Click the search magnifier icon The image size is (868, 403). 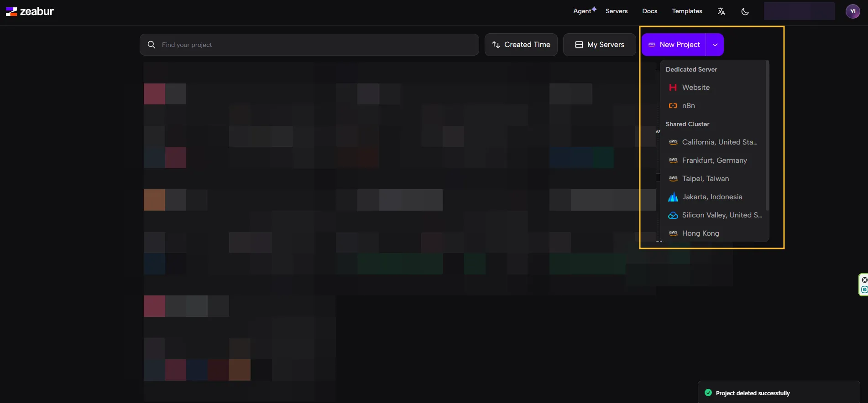click(x=152, y=45)
